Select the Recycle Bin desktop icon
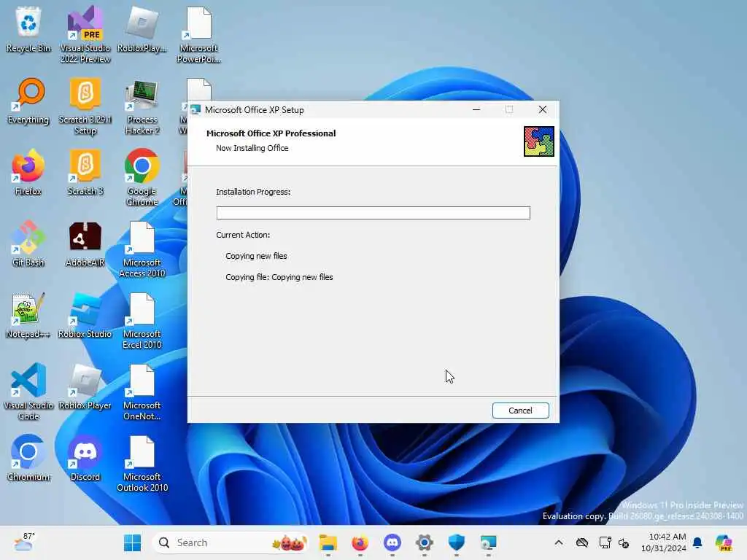Screen dimensions: 747x560 (28, 29)
